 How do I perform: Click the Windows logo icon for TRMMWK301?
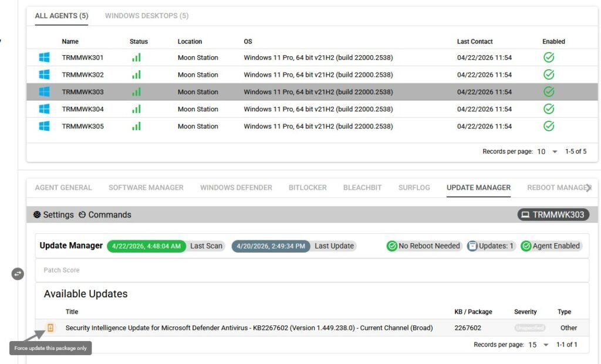pyautogui.click(x=44, y=57)
